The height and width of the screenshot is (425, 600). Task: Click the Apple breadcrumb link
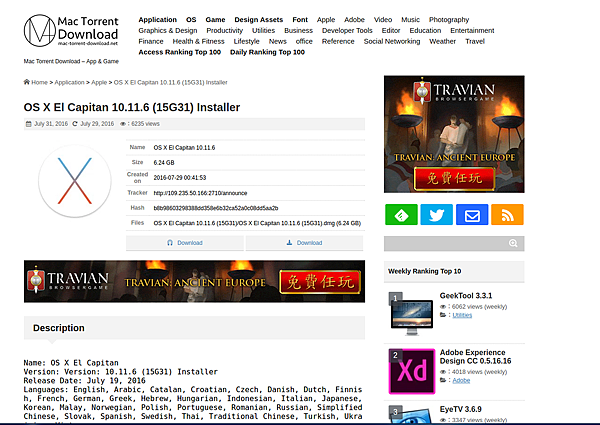pos(99,82)
